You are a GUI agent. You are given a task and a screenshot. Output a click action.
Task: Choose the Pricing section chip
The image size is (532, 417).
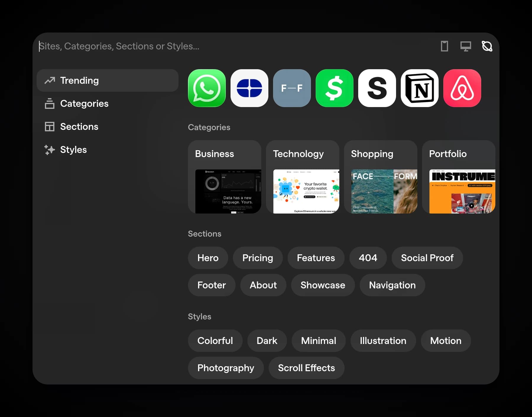pos(258,258)
